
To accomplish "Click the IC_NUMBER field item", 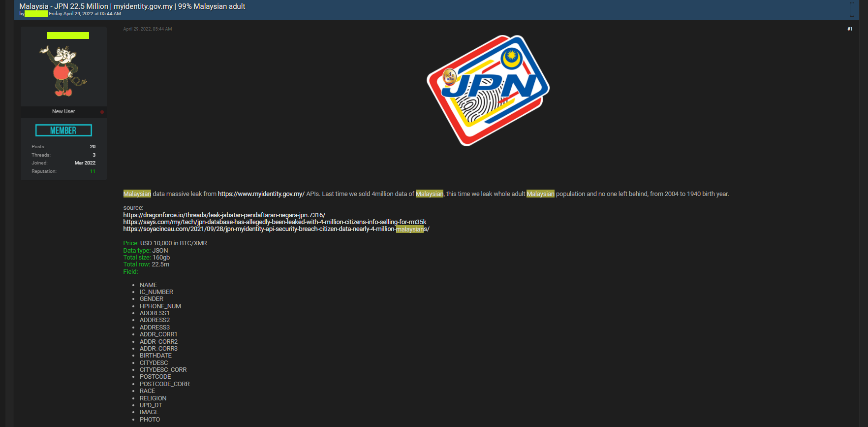I will tap(156, 292).
